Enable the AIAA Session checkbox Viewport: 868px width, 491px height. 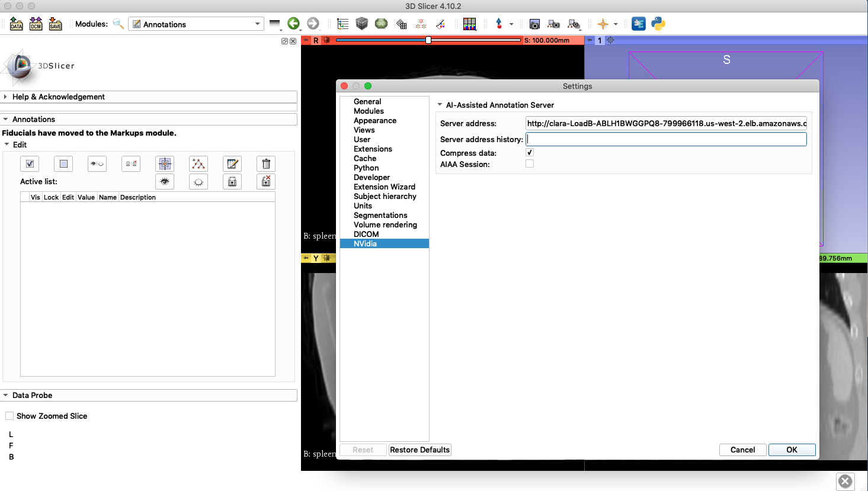[x=530, y=163]
